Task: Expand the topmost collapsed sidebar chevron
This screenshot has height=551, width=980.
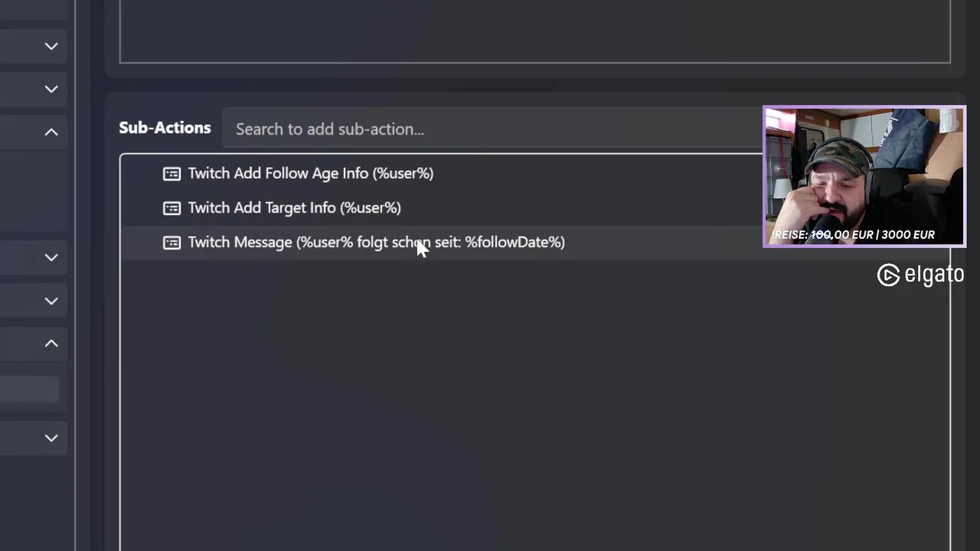Action: (x=51, y=47)
